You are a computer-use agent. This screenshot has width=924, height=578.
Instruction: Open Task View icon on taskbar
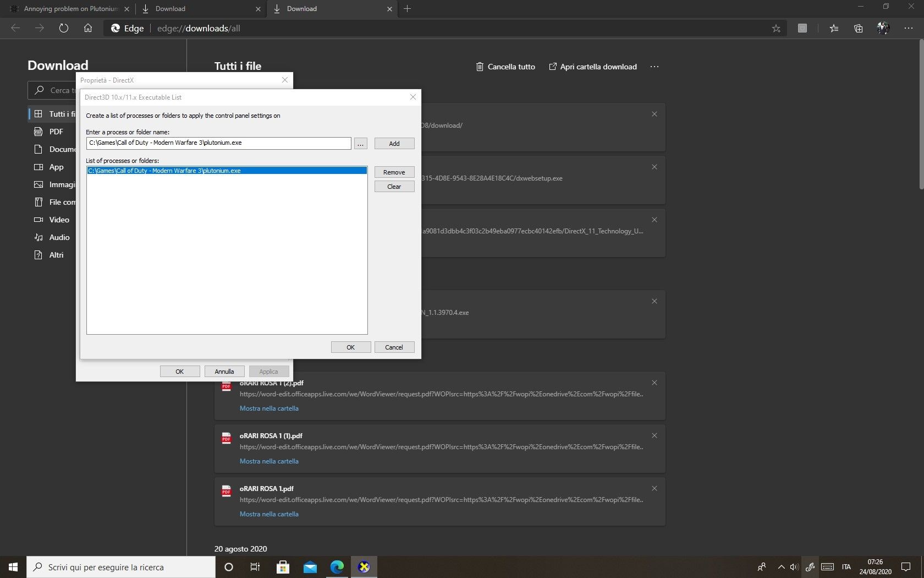point(255,567)
